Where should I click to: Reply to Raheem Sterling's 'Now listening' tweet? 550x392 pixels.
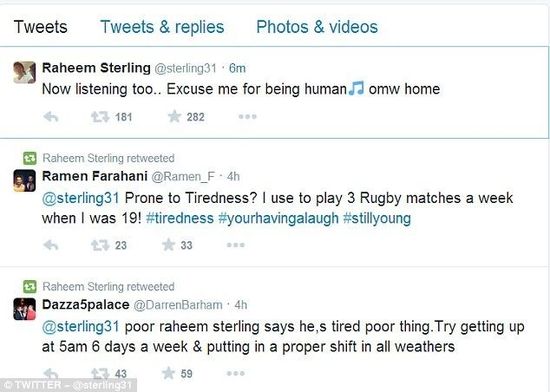(x=51, y=117)
